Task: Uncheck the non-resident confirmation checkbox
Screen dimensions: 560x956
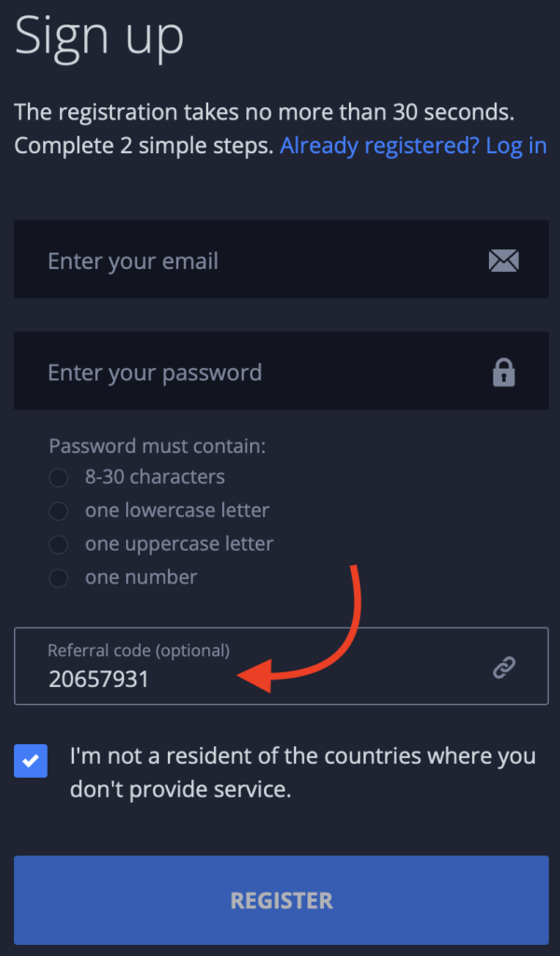Action: (x=31, y=761)
